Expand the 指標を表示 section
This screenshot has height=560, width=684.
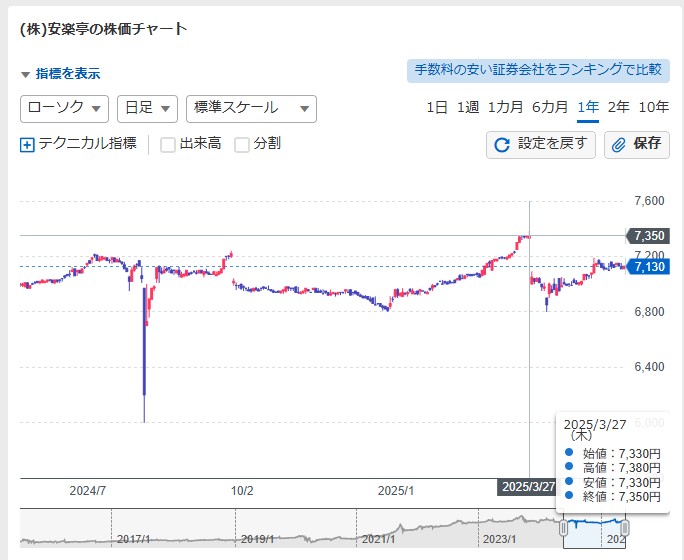coord(61,74)
